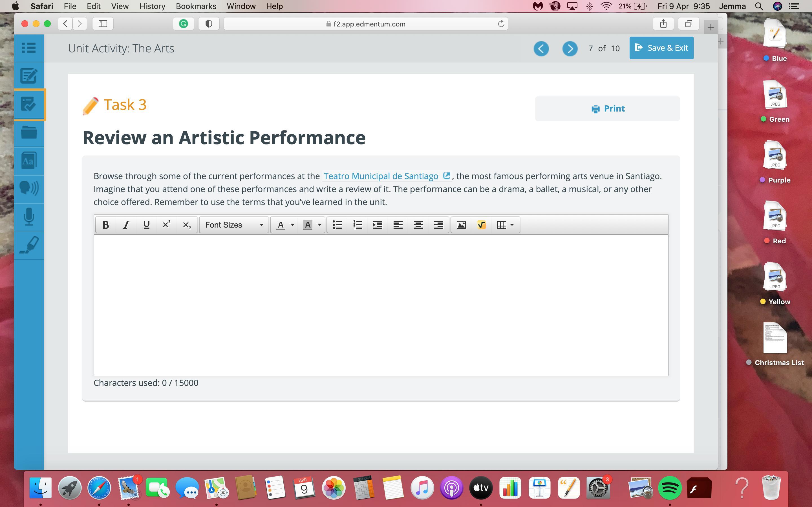Viewport: 812px width, 507px height.
Task: Open the Bookmarks menu
Action: tap(196, 6)
